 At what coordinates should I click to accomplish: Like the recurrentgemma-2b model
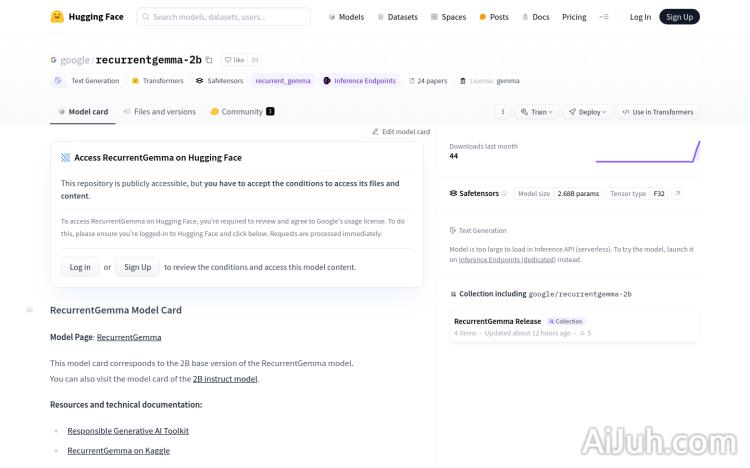[x=234, y=60]
